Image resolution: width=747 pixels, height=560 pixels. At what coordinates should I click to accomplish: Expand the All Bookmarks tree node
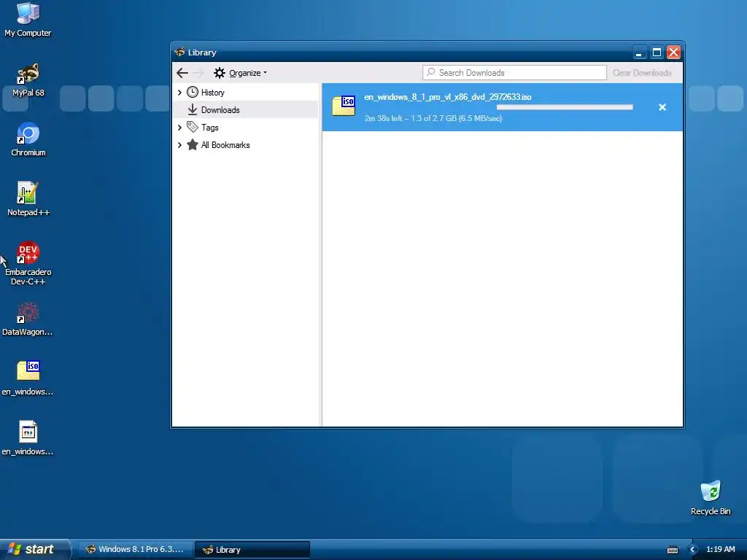pyautogui.click(x=179, y=145)
